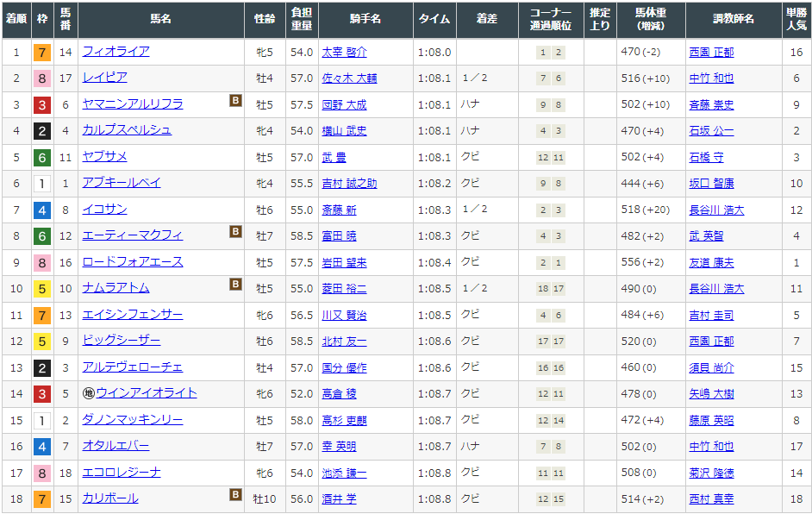Click the blinker B icon beside エーティーマクフィ
Viewport: 812px width, 514px height.
click(x=235, y=232)
